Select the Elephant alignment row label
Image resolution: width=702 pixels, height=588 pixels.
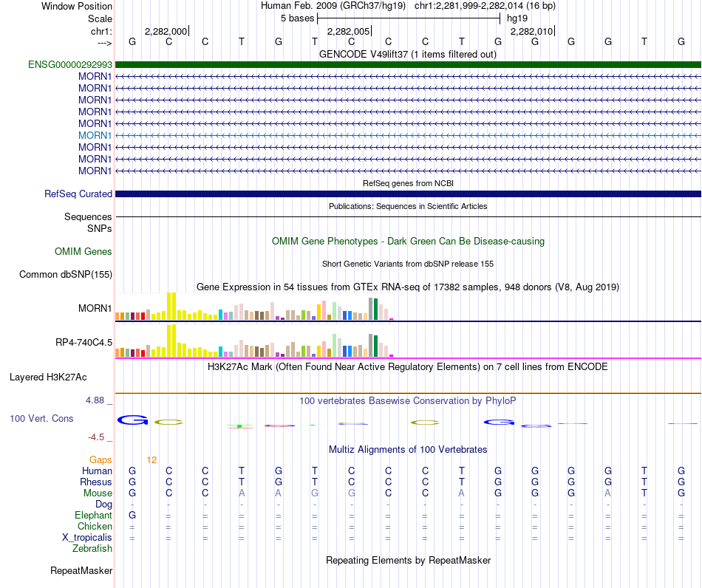[93, 515]
